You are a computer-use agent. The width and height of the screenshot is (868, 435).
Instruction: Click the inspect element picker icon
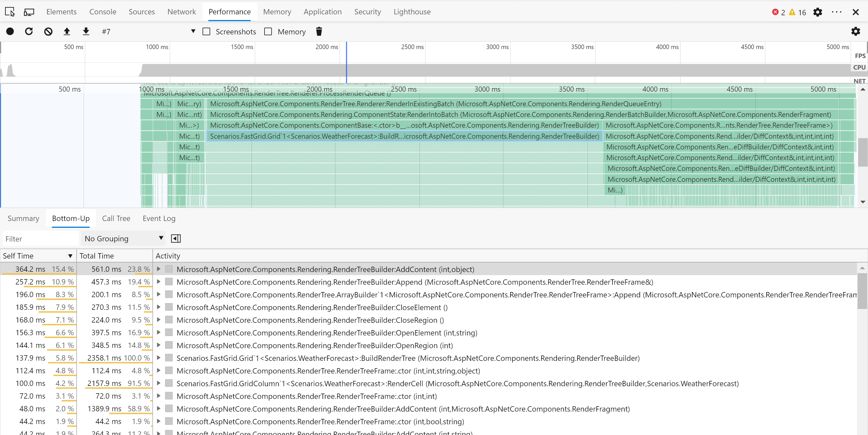coord(10,12)
